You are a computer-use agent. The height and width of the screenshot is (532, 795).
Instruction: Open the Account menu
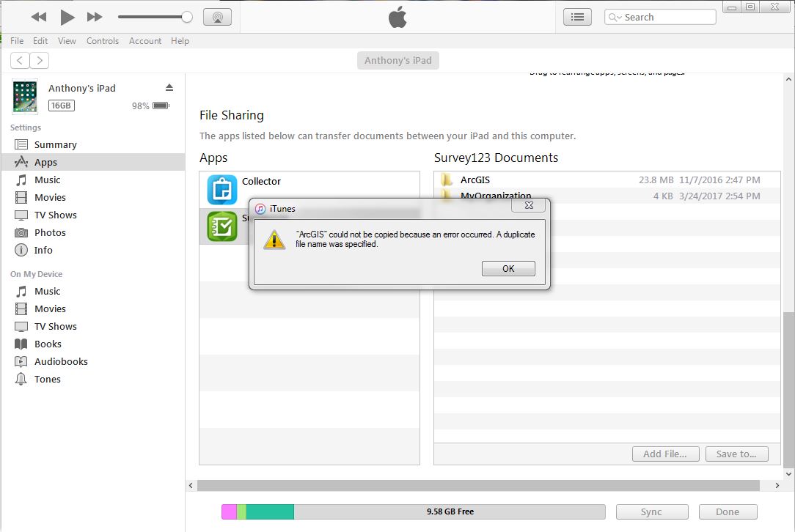[x=145, y=41]
